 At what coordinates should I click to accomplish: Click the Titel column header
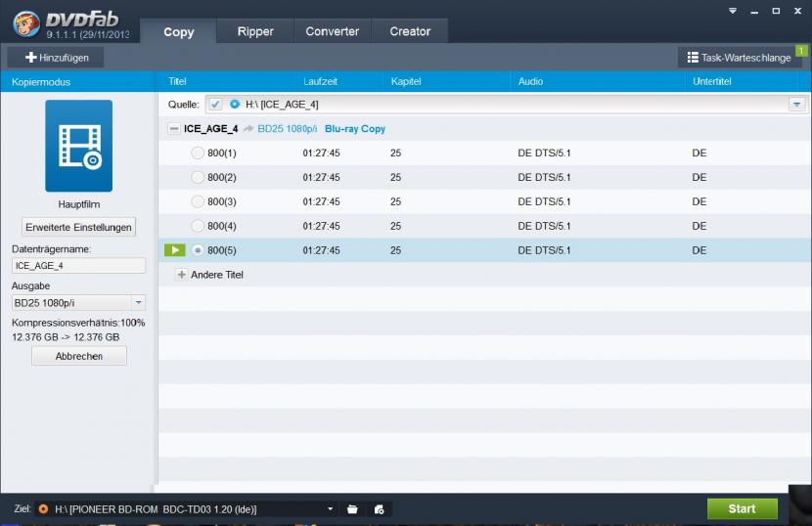click(177, 81)
